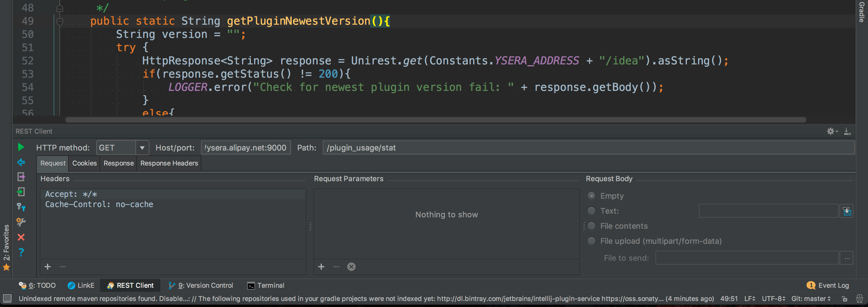This screenshot has width=868, height=307.
Task: Click the fold marker on line 49
Action: [60, 22]
